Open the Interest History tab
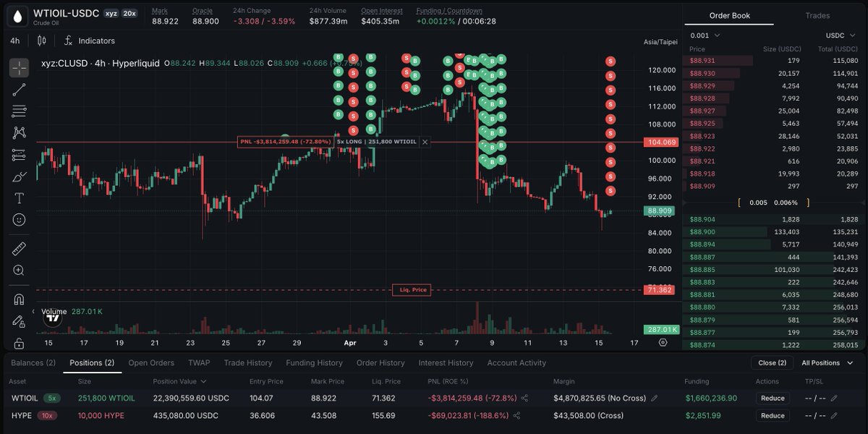The width and height of the screenshot is (868, 434). pyautogui.click(x=445, y=363)
